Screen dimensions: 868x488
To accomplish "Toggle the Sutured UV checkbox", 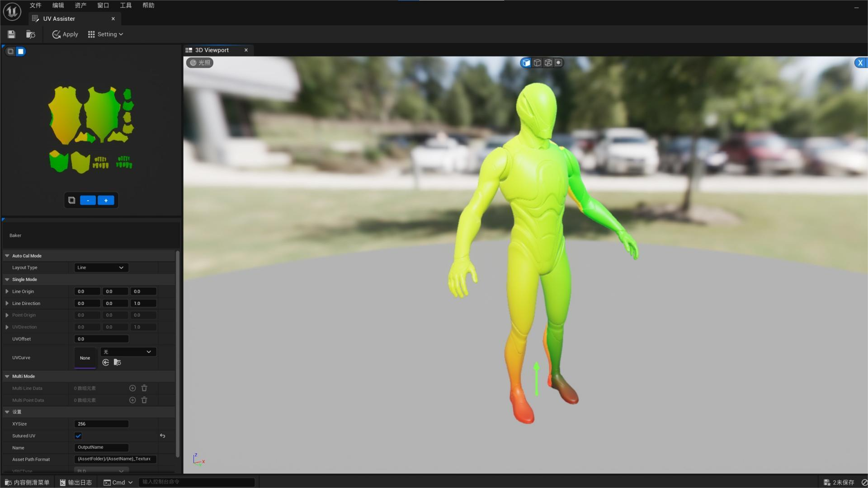I will pos(78,436).
